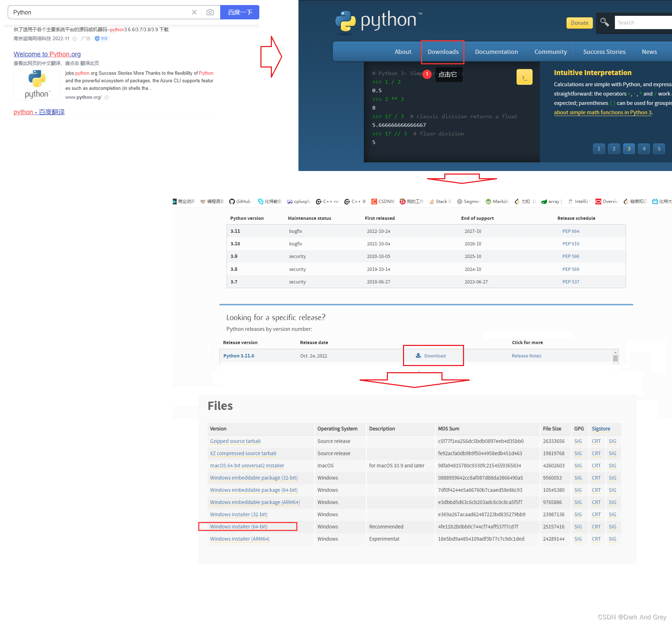Screen dimensions: 672x624
Task: Click the magnifier search icon on python.org
Action: [604, 22]
